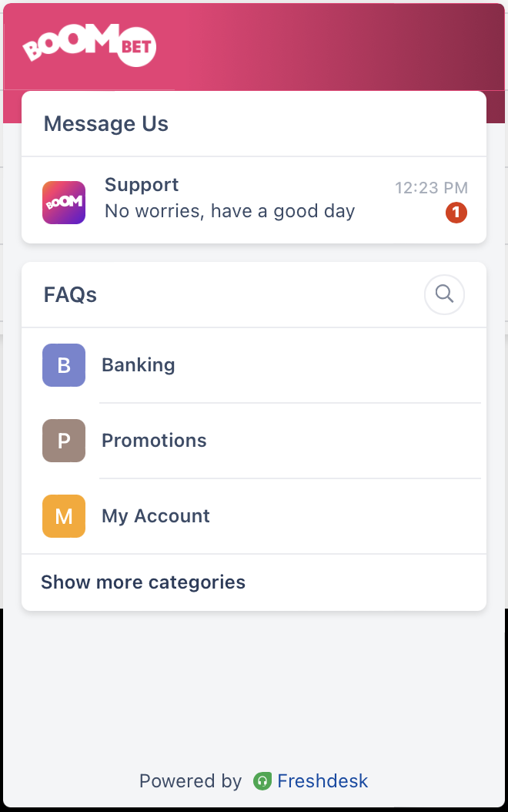508x812 pixels.
Task: Open the Support conversation
Action: click(x=254, y=200)
